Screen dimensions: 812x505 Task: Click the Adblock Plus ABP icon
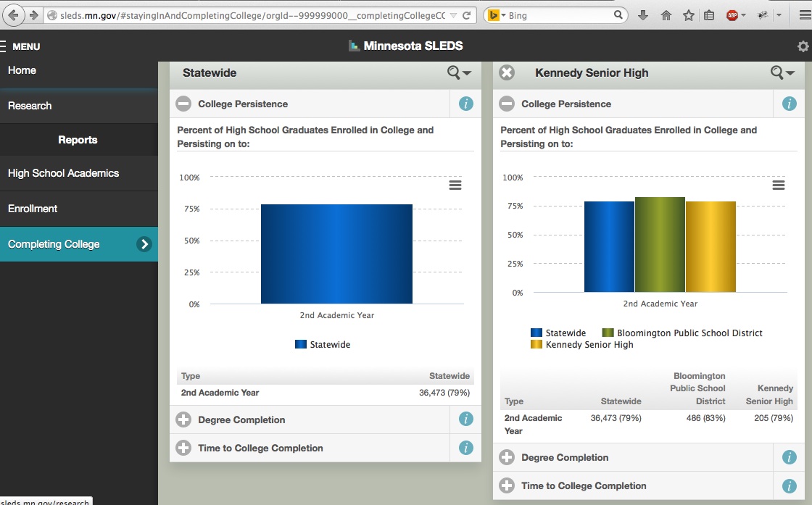point(732,15)
